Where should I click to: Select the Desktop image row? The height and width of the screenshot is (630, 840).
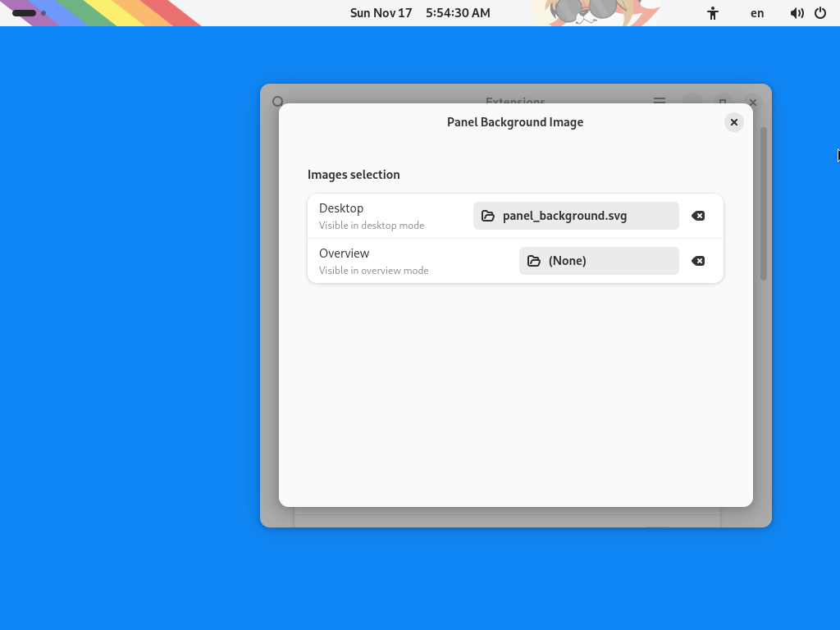pyautogui.click(x=386, y=215)
